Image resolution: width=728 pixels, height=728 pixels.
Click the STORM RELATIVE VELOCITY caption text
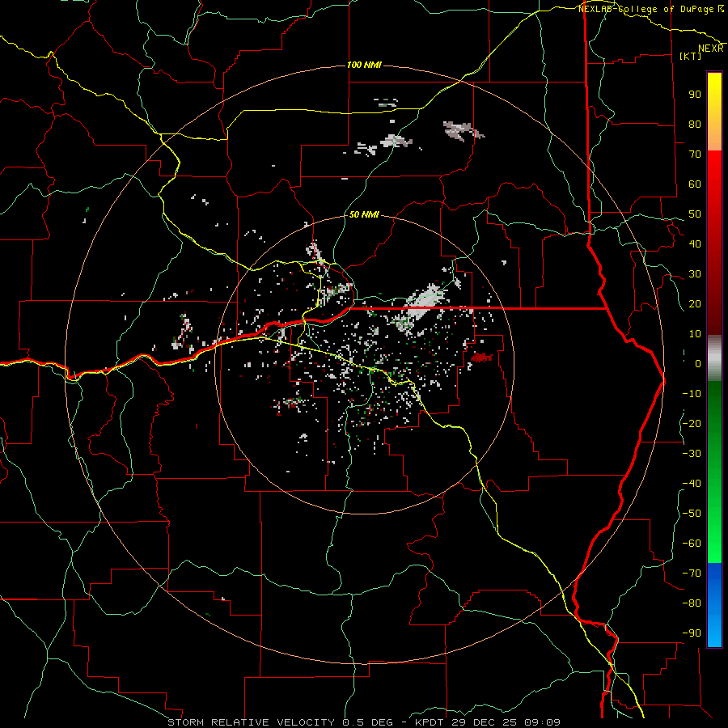click(x=251, y=722)
